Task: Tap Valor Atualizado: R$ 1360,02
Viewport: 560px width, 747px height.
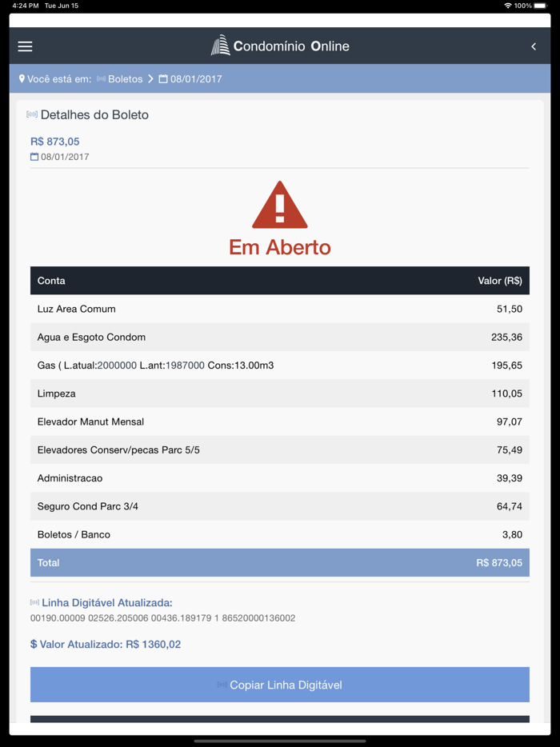Action: click(106, 645)
